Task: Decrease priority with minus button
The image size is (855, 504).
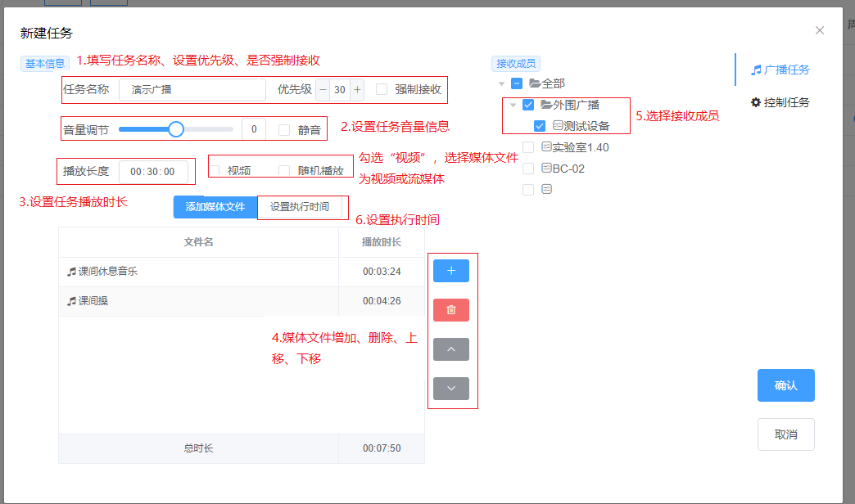Action: pyautogui.click(x=323, y=89)
